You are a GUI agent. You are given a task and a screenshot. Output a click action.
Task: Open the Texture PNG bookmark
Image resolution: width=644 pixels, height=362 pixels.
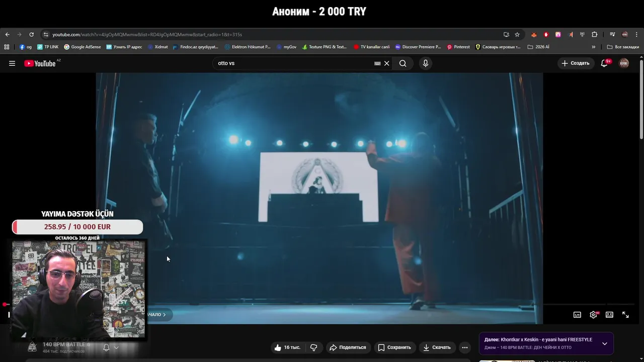pyautogui.click(x=325, y=47)
